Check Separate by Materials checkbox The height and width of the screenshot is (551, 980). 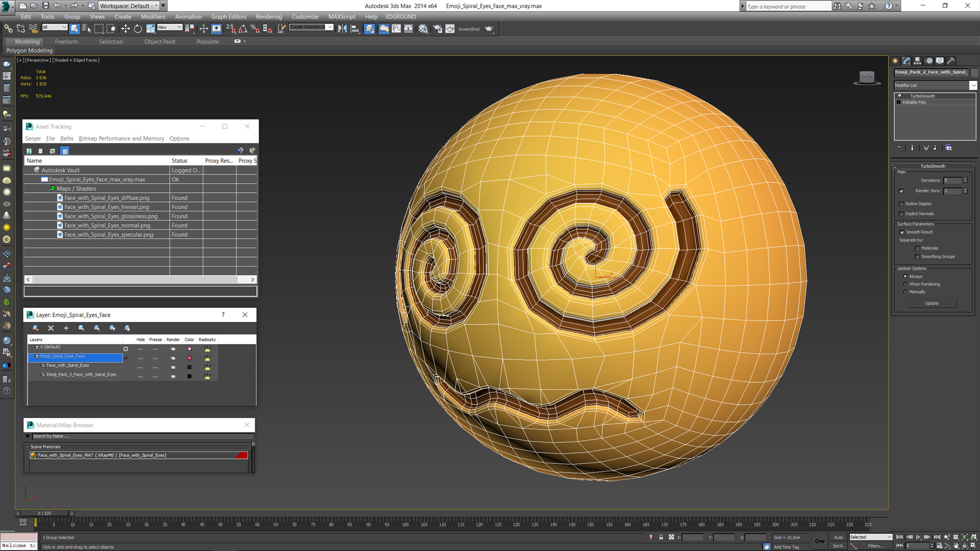pos(917,248)
